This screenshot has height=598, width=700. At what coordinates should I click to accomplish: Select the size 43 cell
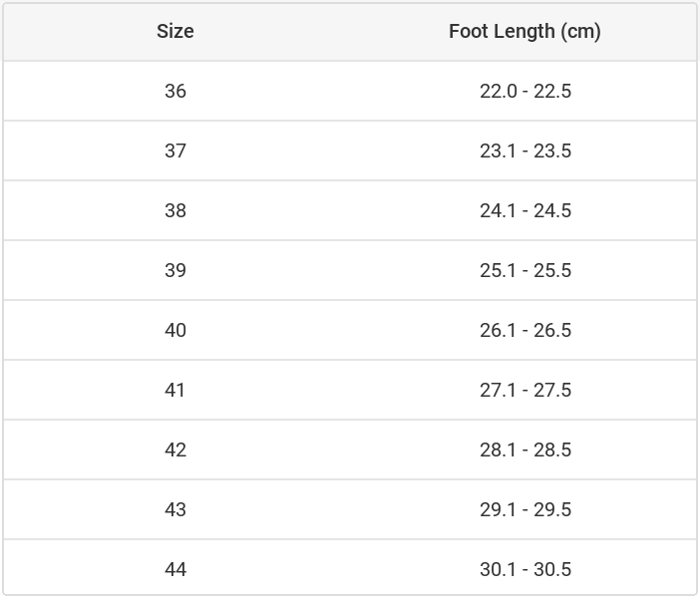pos(175,509)
